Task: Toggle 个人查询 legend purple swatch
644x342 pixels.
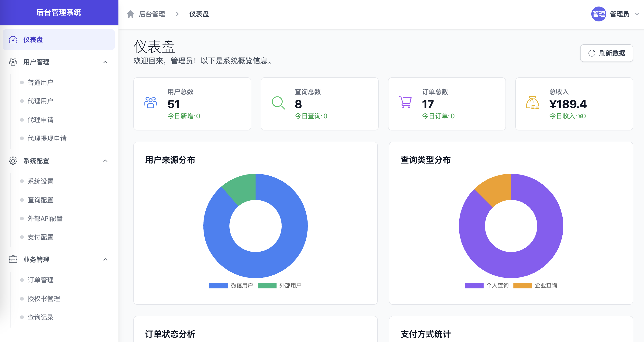Action: (474, 286)
